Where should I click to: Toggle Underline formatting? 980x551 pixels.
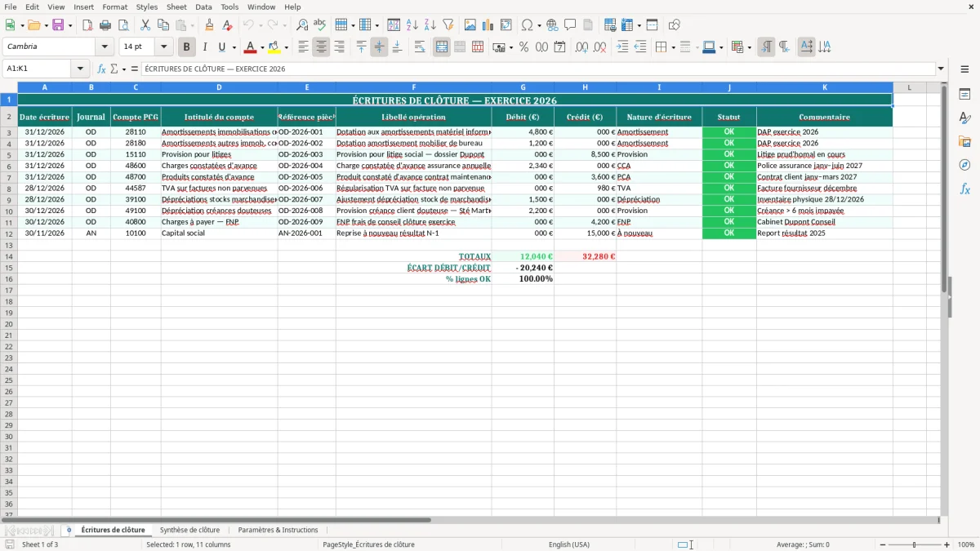(x=221, y=47)
